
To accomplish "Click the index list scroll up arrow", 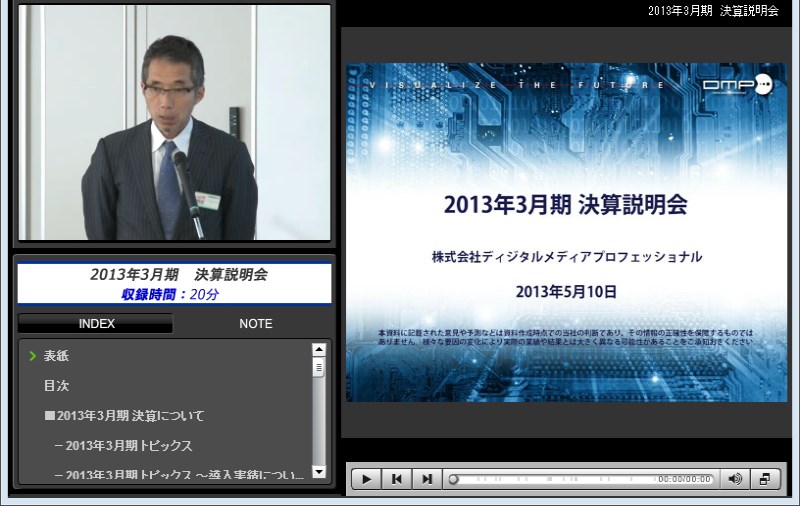I will [x=319, y=349].
